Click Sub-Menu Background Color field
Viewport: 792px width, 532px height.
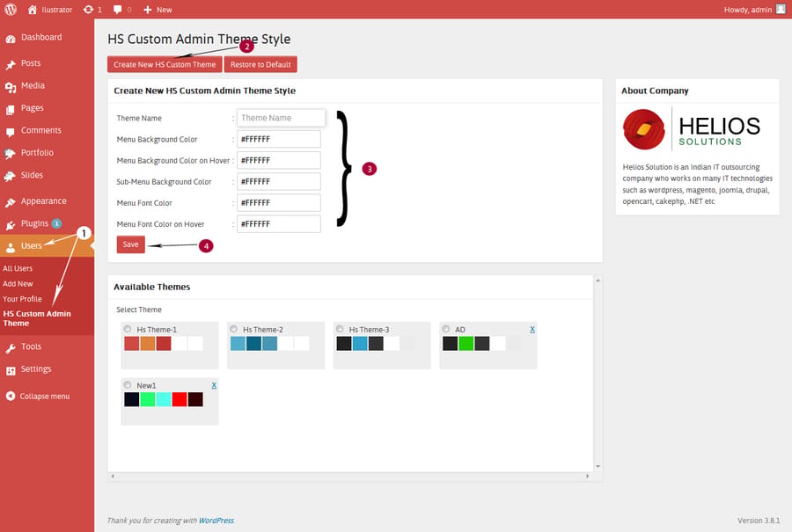pyautogui.click(x=279, y=181)
